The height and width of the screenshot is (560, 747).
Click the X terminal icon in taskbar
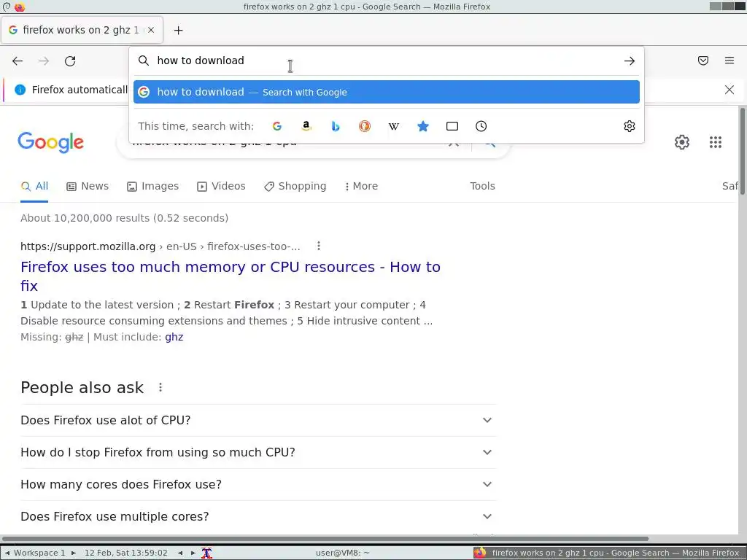click(206, 553)
